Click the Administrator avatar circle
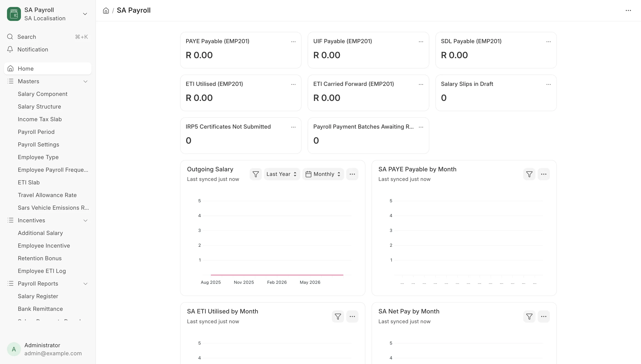 14,349
